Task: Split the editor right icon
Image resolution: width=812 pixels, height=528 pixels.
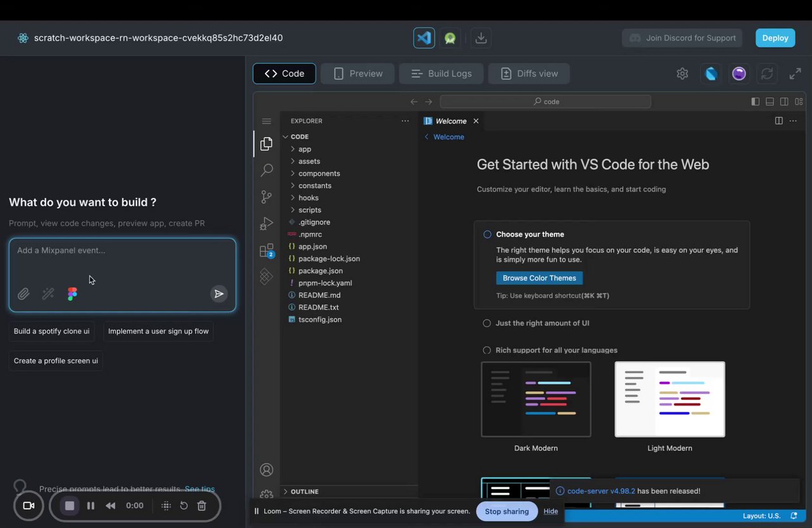Action: click(779, 121)
